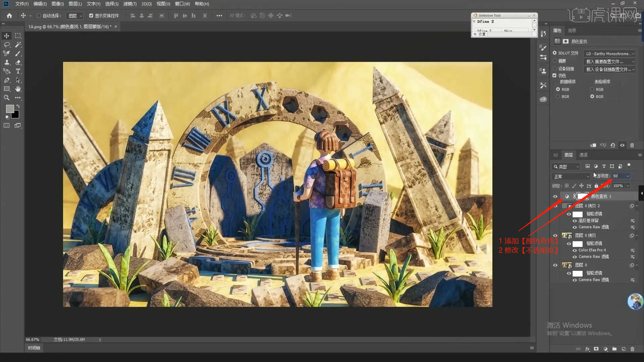Select the Lasso tool
Screen dimensions: 644x362
(6, 45)
